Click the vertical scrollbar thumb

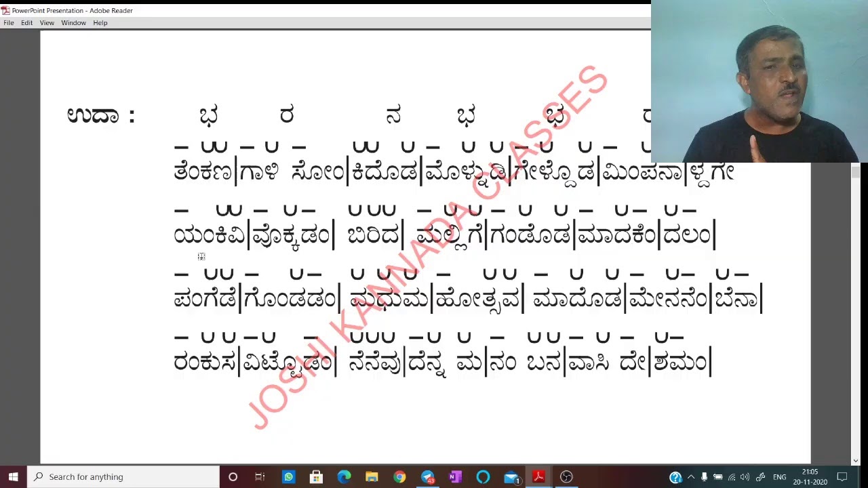(x=856, y=174)
